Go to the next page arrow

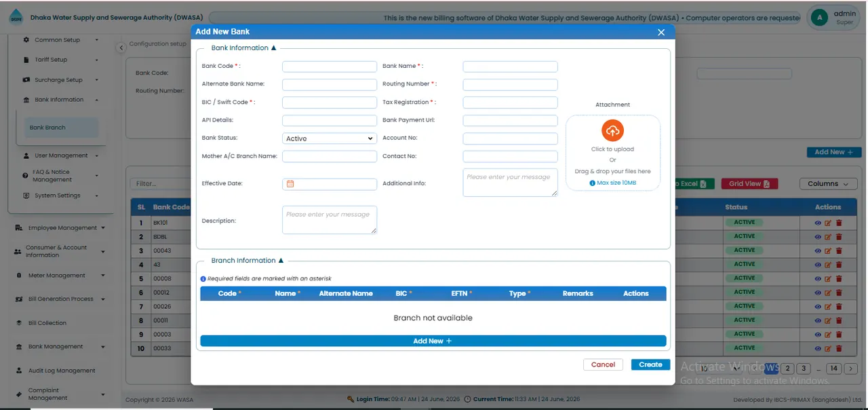(x=851, y=369)
